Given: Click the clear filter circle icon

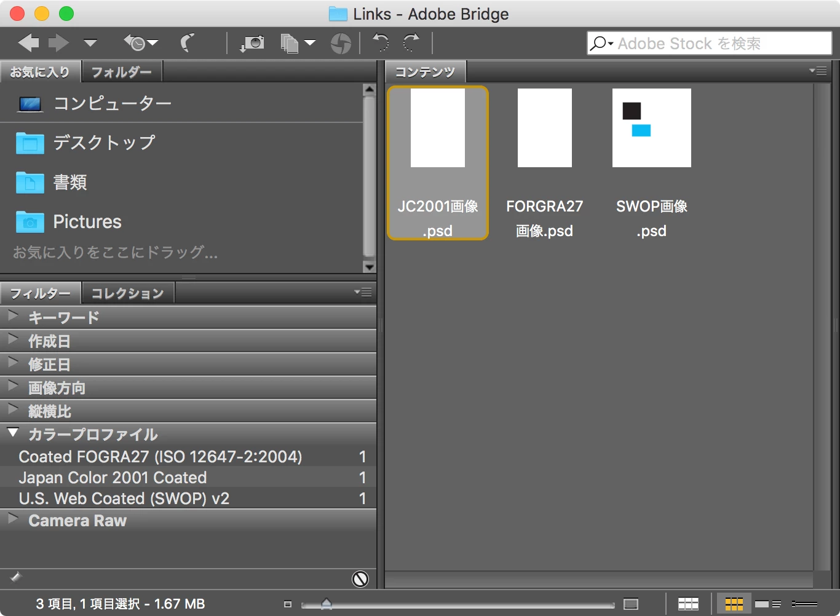Looking at the screenshot, I should pos(360,578).
